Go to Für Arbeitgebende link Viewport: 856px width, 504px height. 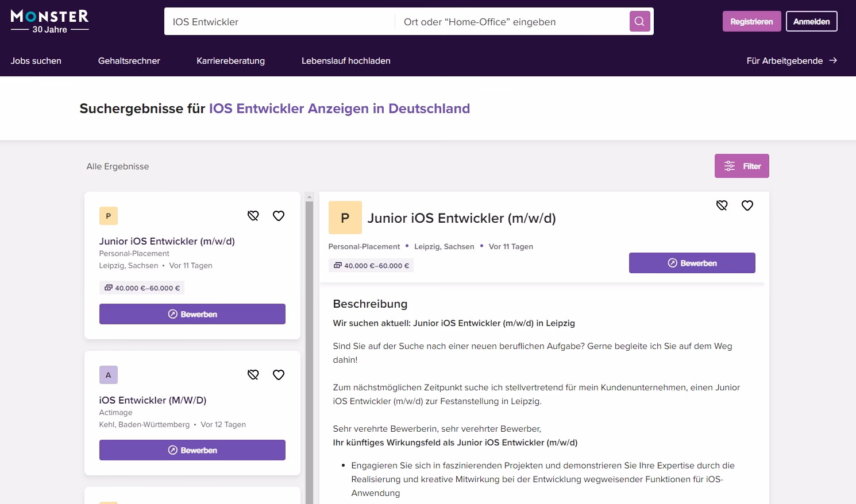click(x=792, y=61)
